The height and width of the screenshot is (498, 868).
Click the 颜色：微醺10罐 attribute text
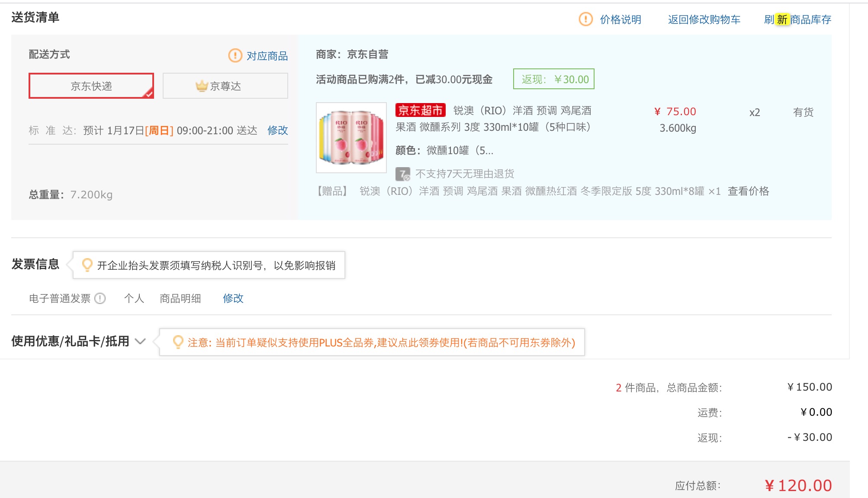click(x=444, y=150)
